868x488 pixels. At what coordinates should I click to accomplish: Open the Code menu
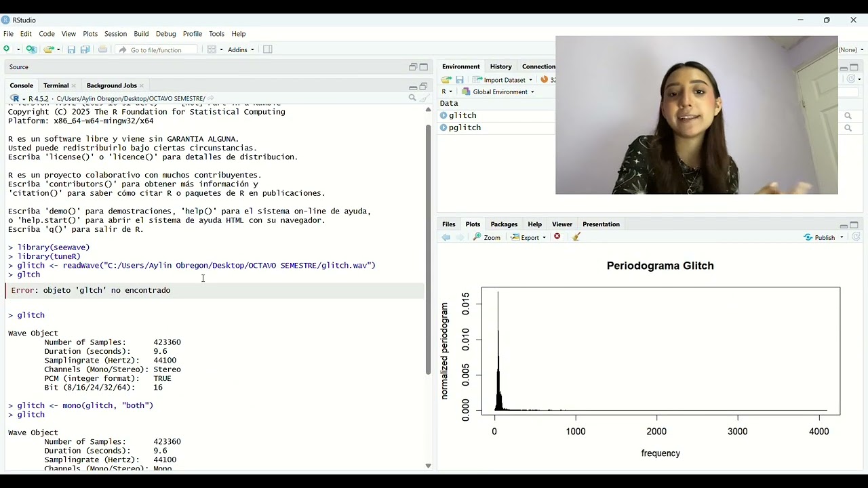[47, 34]
